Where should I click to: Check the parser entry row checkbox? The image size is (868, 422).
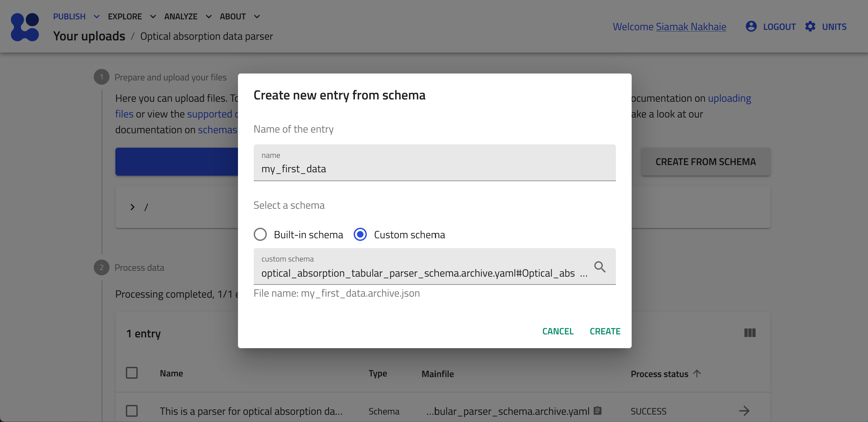131,411
